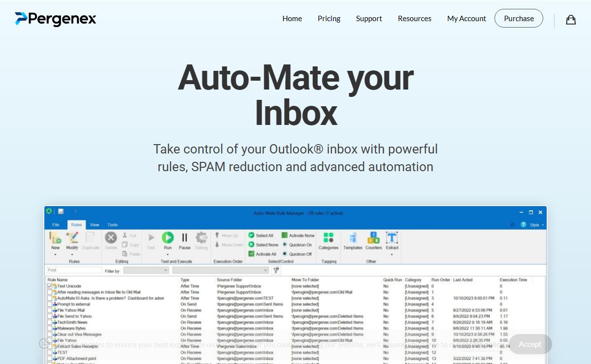
Task: Click the Copy icon in Editing group
Action: pyautogui.click(x=125, y=244)
